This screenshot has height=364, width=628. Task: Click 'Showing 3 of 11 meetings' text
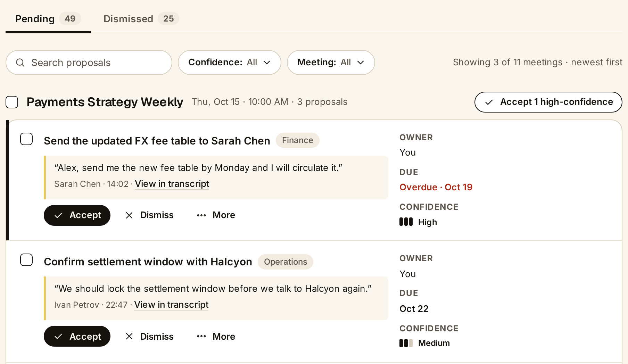[x=507, y=62]
